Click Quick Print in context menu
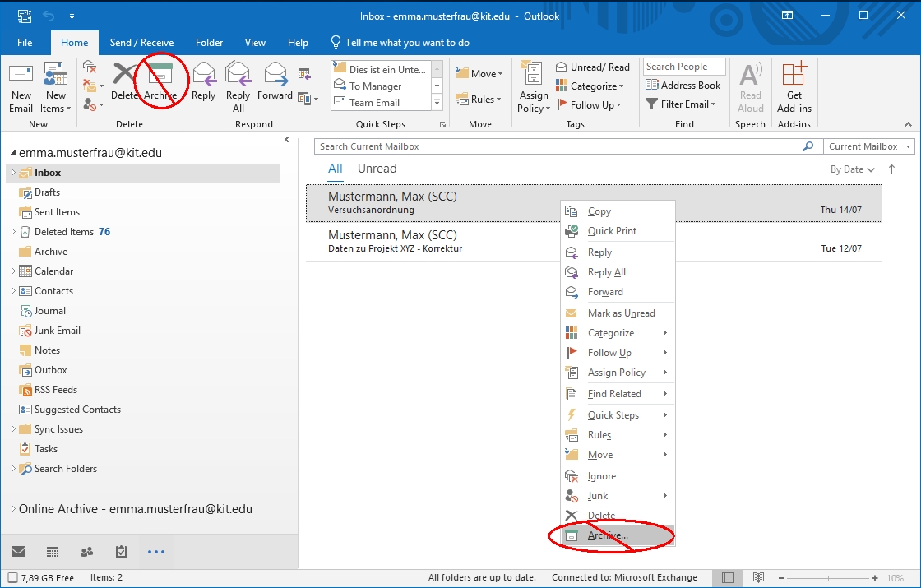This screenshot has height=588, width=921. point(612,231)
